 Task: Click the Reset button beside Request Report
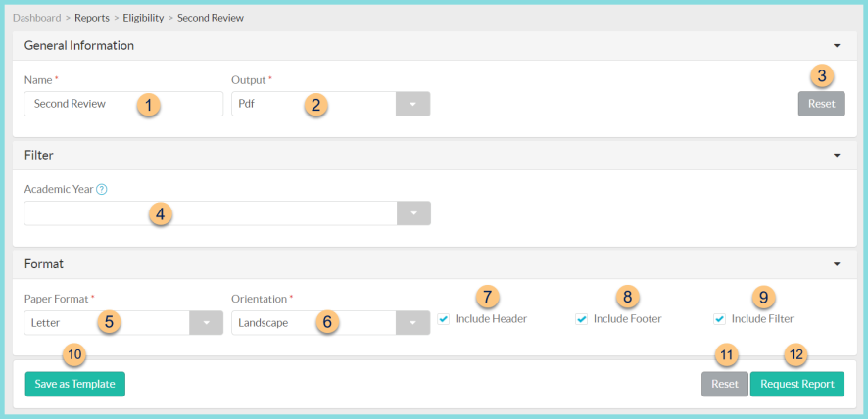click(x=725, y=384)
